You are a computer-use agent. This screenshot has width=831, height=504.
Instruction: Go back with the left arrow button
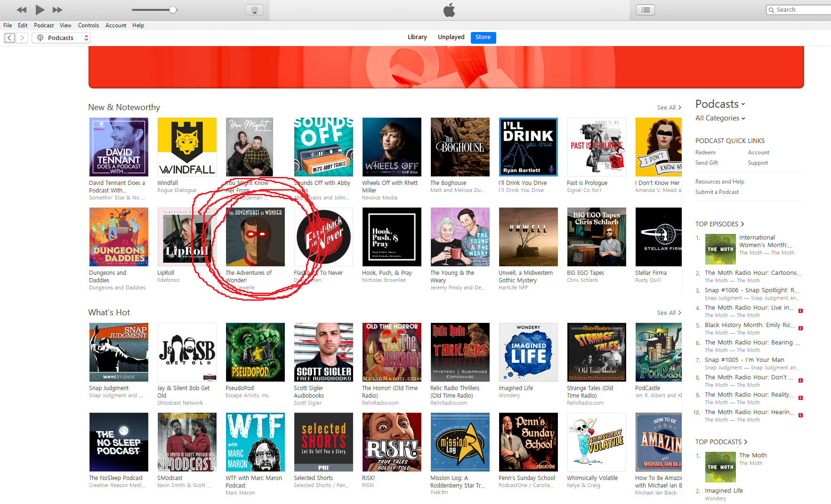click(x=9, y=38)
